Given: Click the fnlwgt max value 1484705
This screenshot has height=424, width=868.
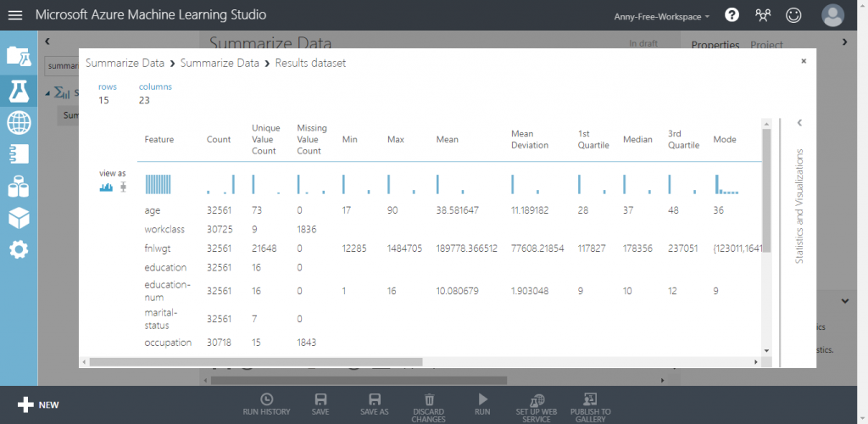Looking at the screenshot, I should [x=404, y=248].
